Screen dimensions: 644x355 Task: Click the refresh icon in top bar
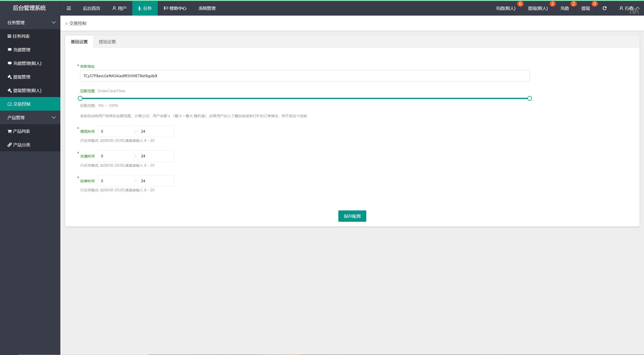coord(605,8)
